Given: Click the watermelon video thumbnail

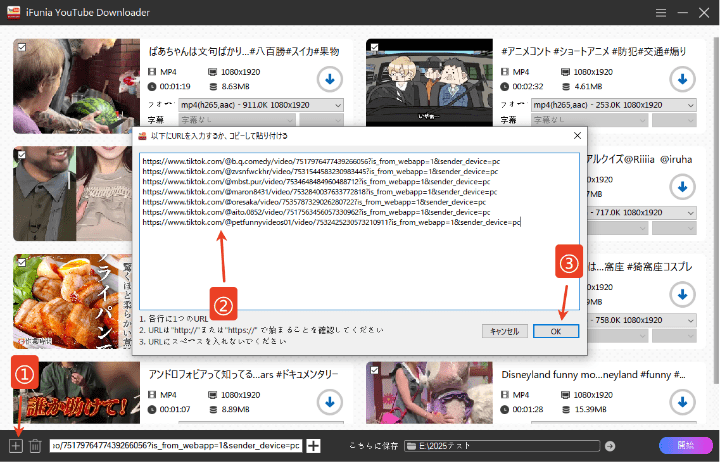Looking at the screenshot, I should [76, 86].
